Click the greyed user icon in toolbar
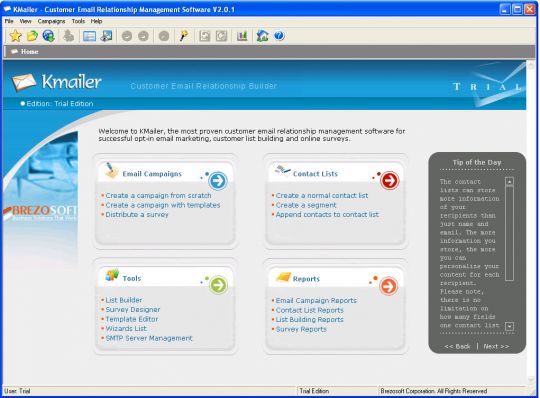Screen dimensions: 540x398 [x=69, y=36]
